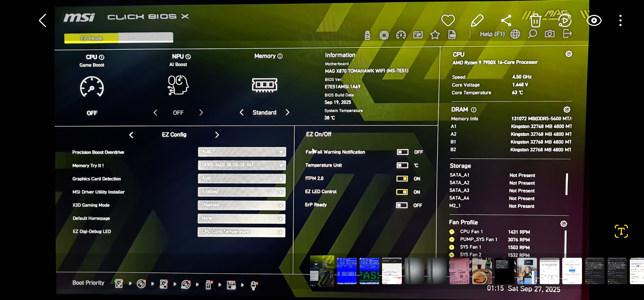
Task: Open the pencil edit tool
Action: (477, 20)
